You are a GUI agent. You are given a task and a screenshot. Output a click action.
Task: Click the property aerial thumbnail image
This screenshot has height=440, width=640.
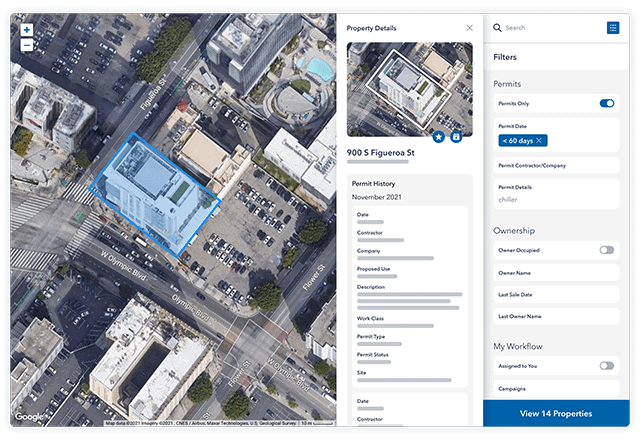408,88
